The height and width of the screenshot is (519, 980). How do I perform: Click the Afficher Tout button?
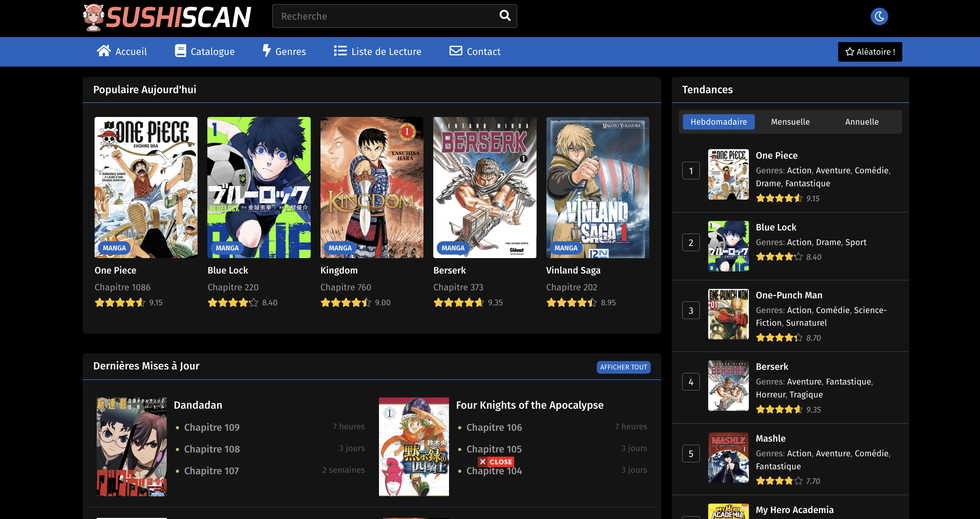623,367
